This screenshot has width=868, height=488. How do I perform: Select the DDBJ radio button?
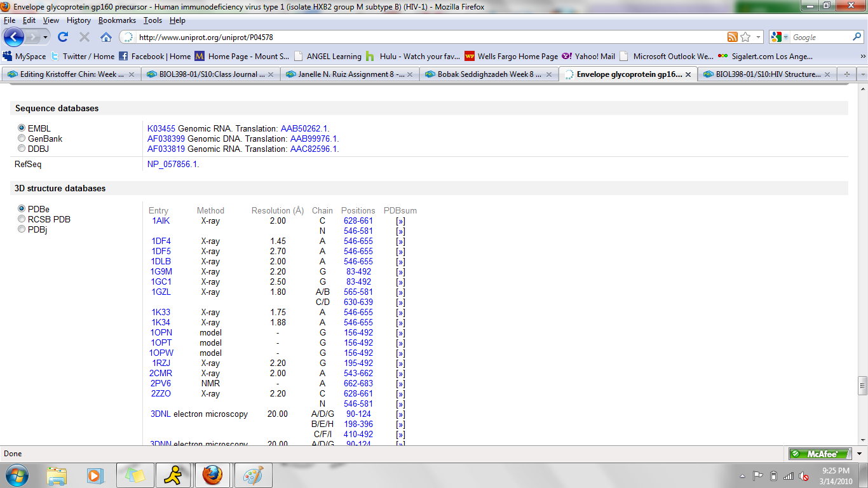click(22, 149)
